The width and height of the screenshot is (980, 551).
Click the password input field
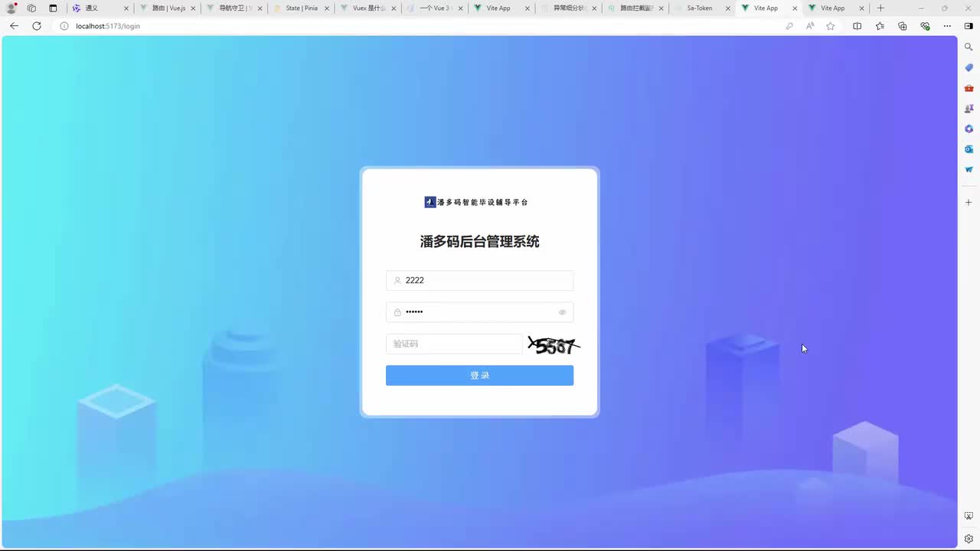pos(479,312)
